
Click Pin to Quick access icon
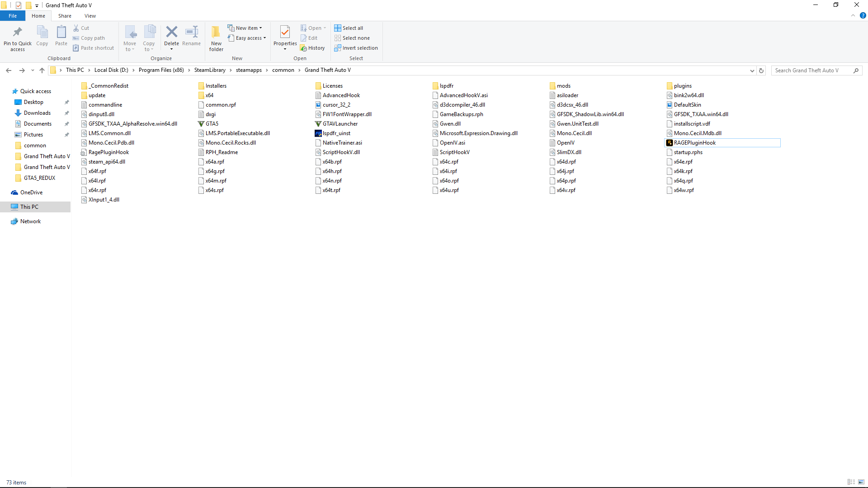pyautogui.click(x=18, y=32)
